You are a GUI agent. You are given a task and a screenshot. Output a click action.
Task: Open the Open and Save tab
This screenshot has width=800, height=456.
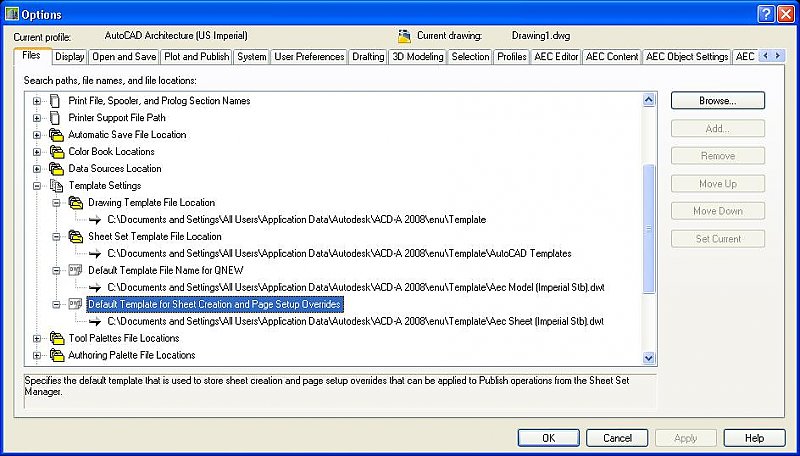click(124, 57)
